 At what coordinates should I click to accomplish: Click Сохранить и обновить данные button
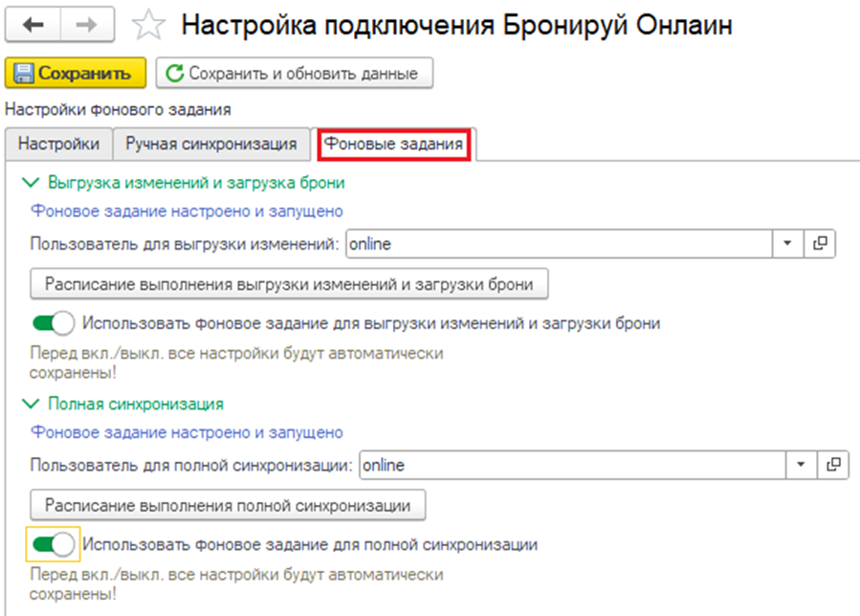295,73
